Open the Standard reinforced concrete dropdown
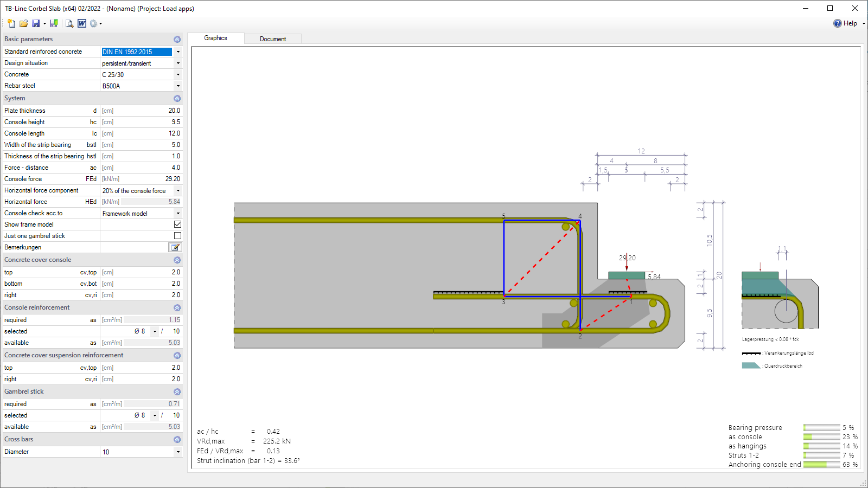Image resolution: width=868 pixels, height=488 pixels. tap(178, 52)
